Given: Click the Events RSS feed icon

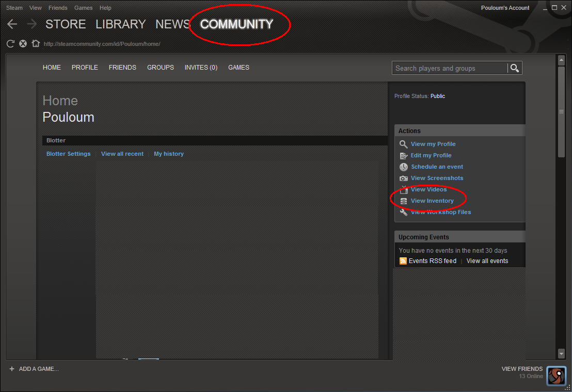Looking at the screenshot, I should [x=403, y=261].
